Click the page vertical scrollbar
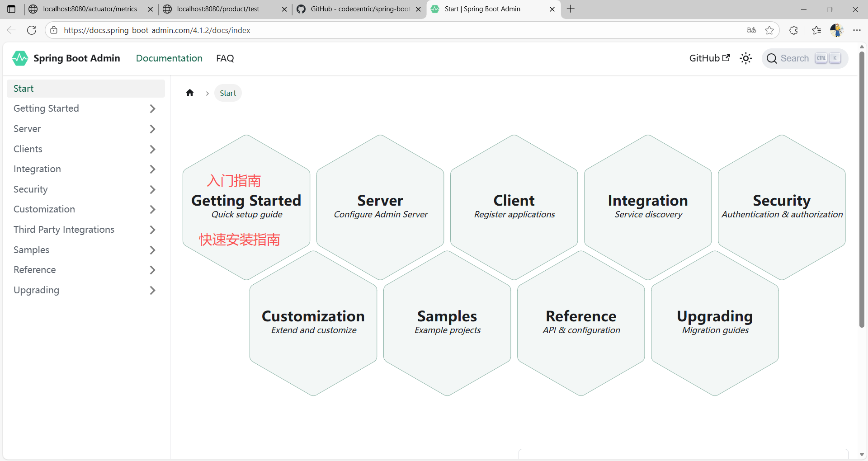The image size is (868, 461). [862, 190]
